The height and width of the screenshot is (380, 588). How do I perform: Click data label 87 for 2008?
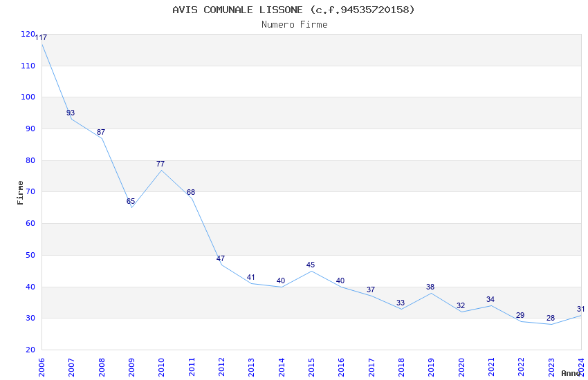pyautogui.click(x=101, y=132)
